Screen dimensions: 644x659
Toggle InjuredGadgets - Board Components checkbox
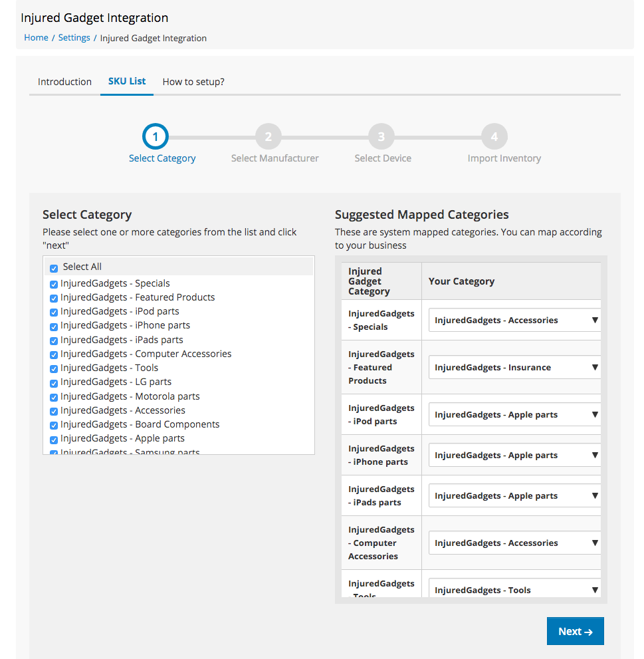point(54,426)
